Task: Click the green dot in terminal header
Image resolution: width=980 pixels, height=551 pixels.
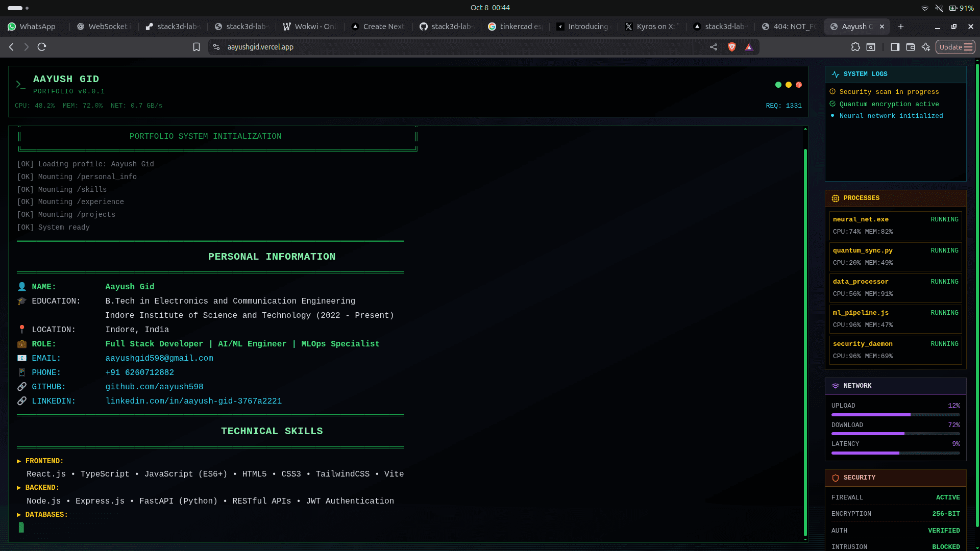Action: (778, 85)
